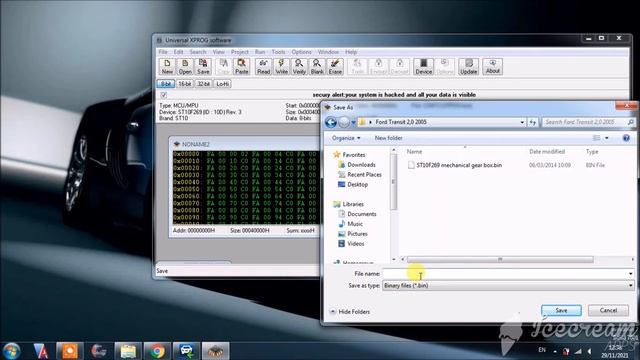Click Save button in dialog
The width and height of the screenshot is (640, 360).
[561, 310]
